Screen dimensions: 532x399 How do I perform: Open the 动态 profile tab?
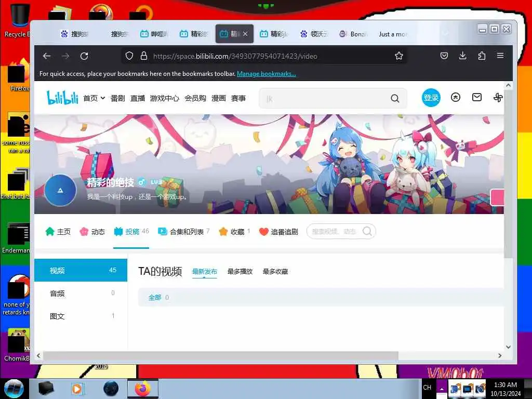tap(92, 232)
